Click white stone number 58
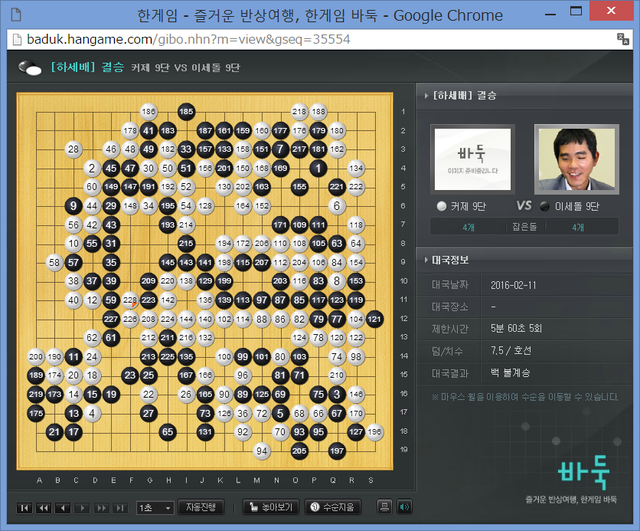The width and height of the screenshot is (640, 531). [x=54, y=262]
